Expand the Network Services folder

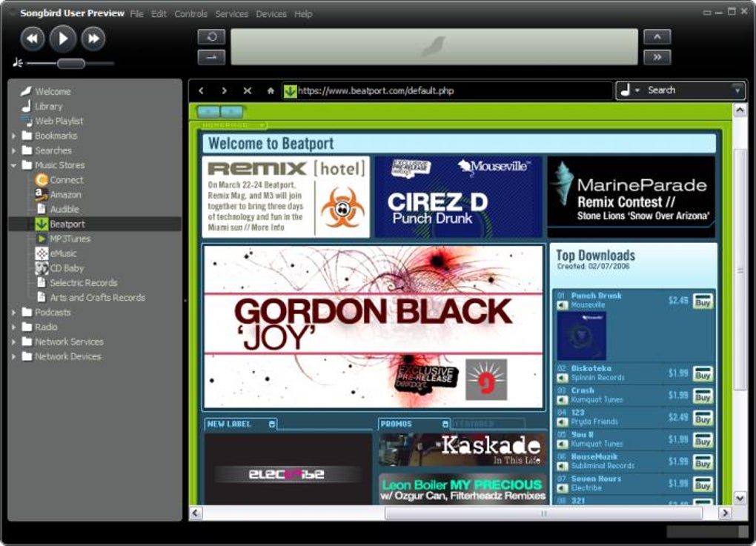tap(13, 342)
